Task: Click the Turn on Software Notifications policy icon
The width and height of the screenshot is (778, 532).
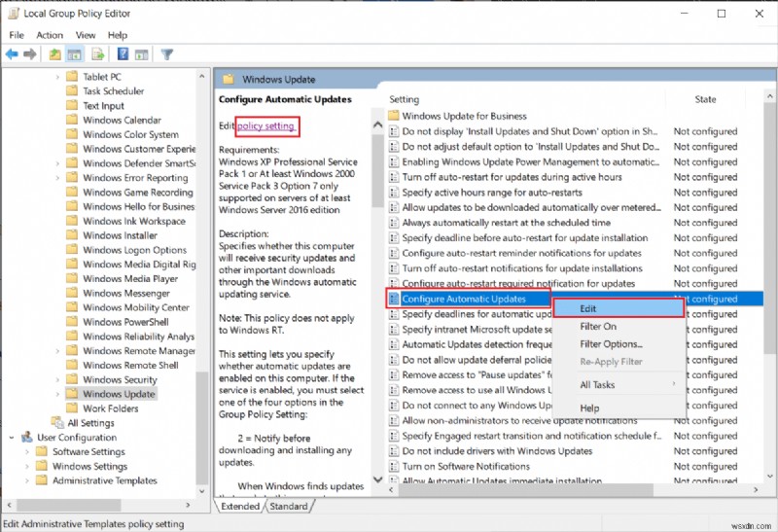Action: click(x=394, y=466)
